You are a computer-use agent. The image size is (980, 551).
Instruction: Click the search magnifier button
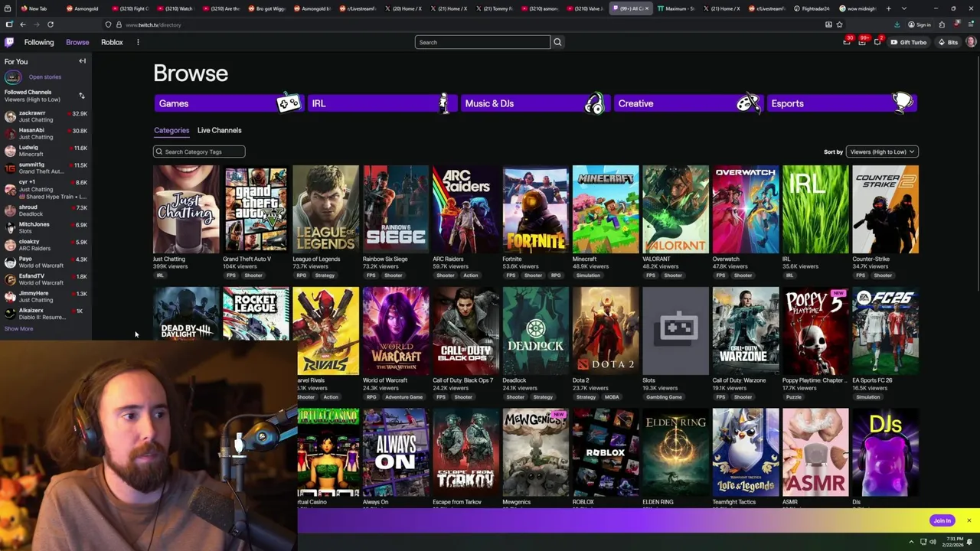tap(557, 42)
